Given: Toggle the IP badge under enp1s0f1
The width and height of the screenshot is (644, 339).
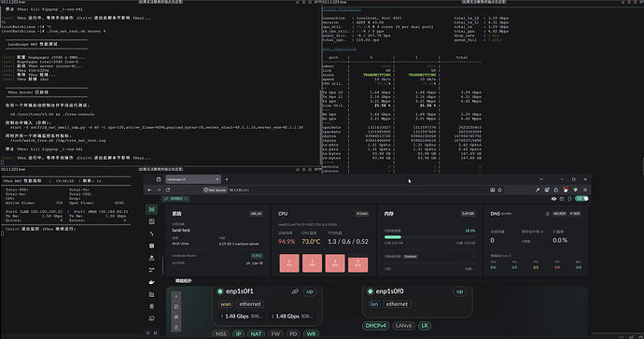Looking at the screenshot, I should click(x=239, y=334).
